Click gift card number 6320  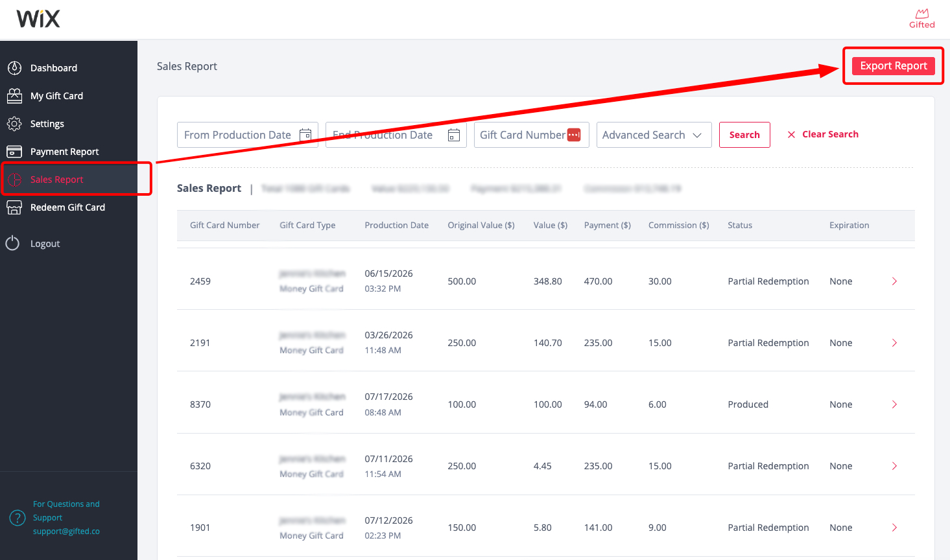pos(200,466)
